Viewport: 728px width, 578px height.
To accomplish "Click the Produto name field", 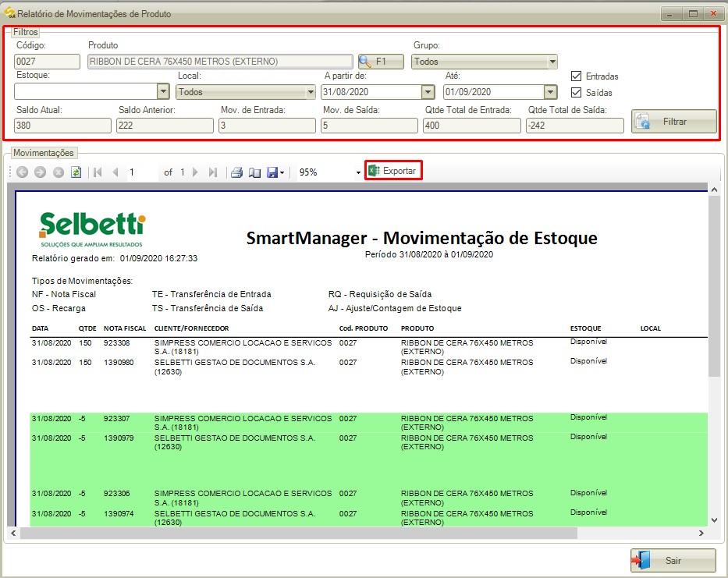I will pos(220,62).
